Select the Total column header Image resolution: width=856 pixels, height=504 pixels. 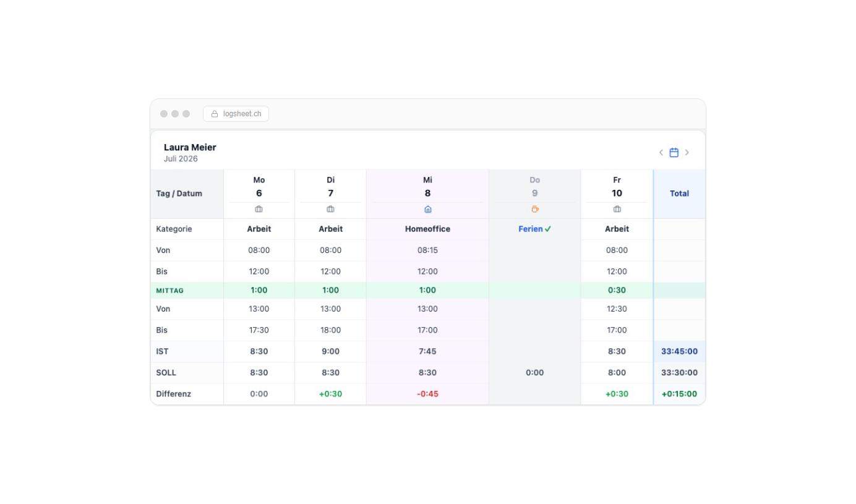[679, 194]
